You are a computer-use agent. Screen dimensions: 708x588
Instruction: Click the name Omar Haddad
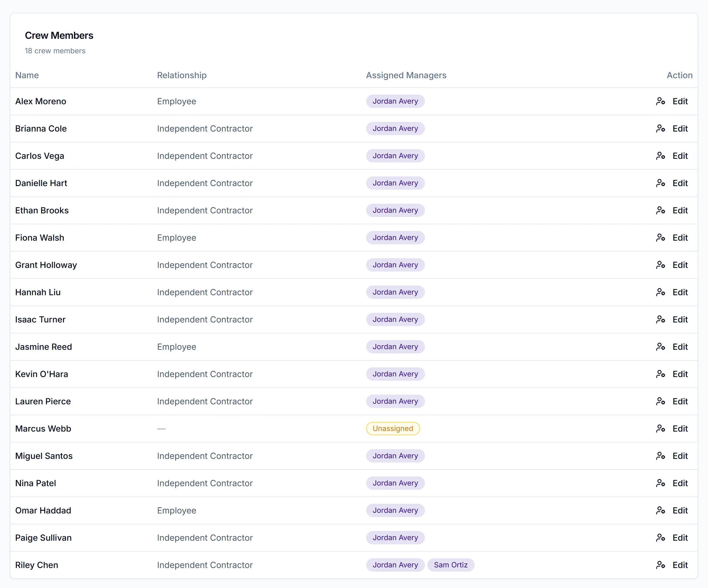(x=43, y=510)
